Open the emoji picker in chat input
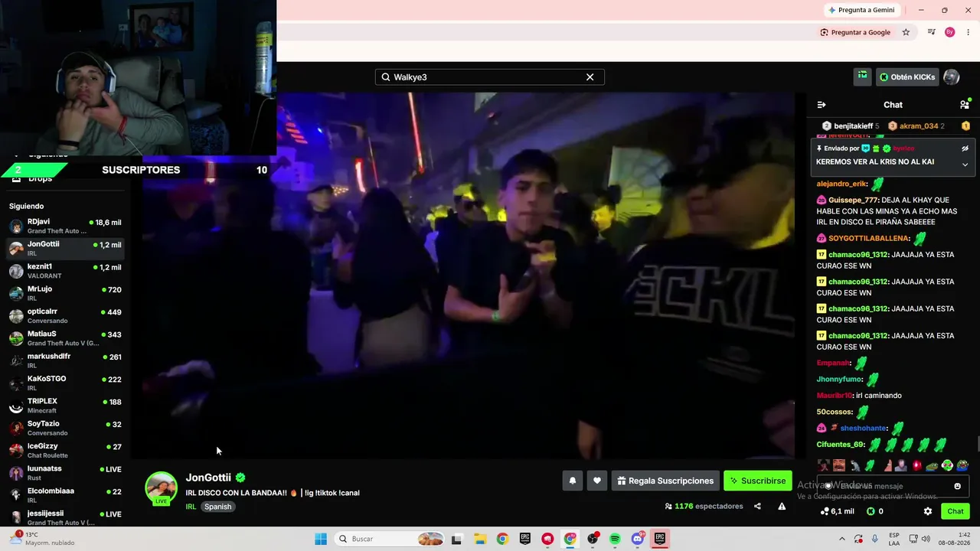The image size is (980, 551). (957, 486)
